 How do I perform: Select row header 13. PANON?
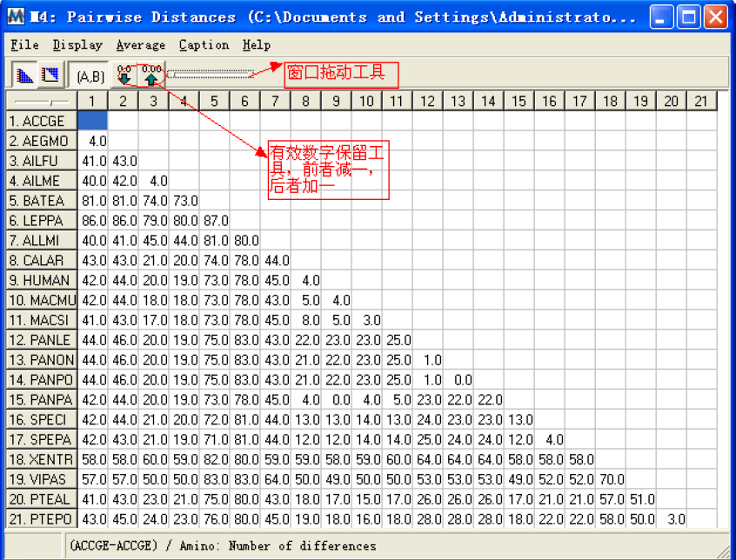click(41, 360)
